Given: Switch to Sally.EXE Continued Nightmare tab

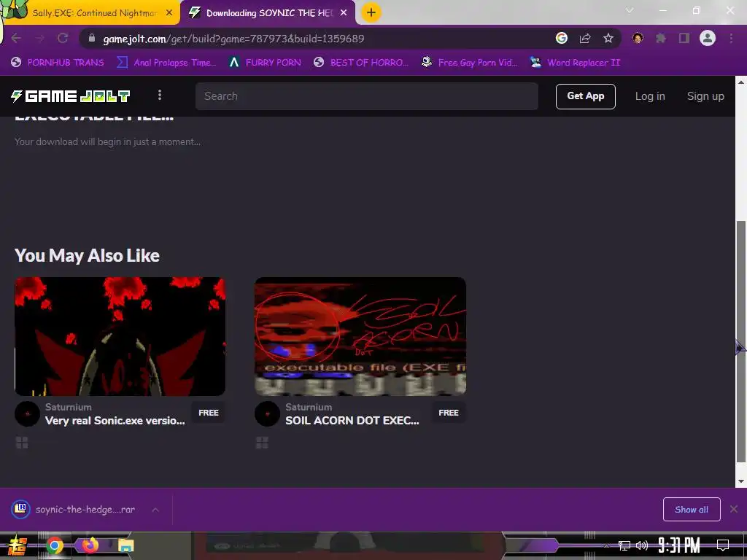Looking at the screenshot, I should (x=94, y=13).
